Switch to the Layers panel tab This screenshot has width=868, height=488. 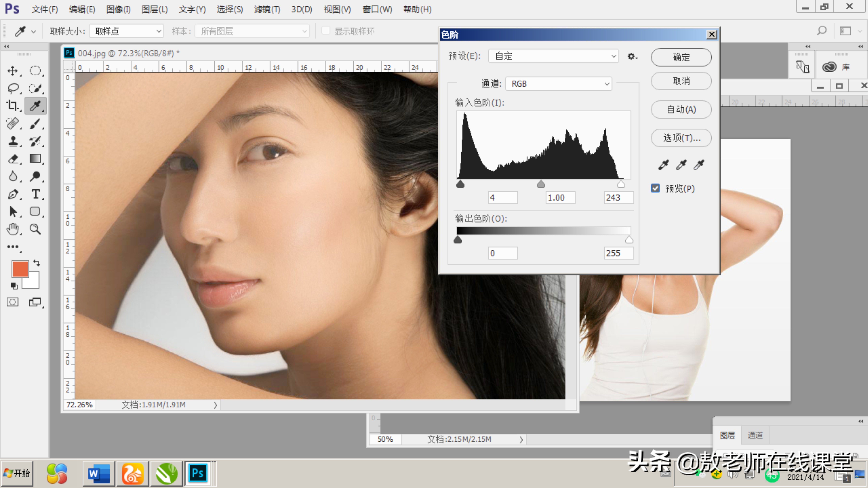pos(727,435)
